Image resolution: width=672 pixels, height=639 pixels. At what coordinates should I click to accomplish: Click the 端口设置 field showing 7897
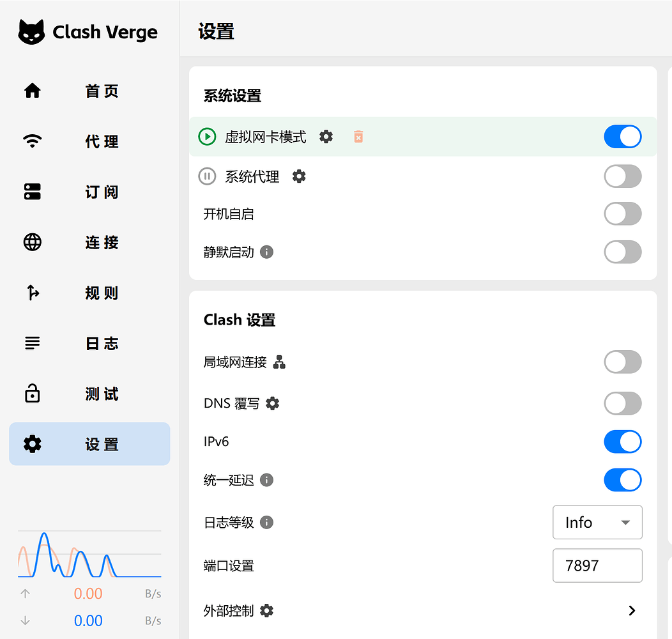[x=597, y=566]
